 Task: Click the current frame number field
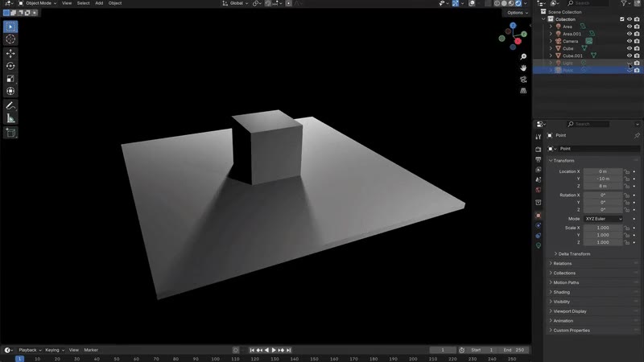(443, 350)
